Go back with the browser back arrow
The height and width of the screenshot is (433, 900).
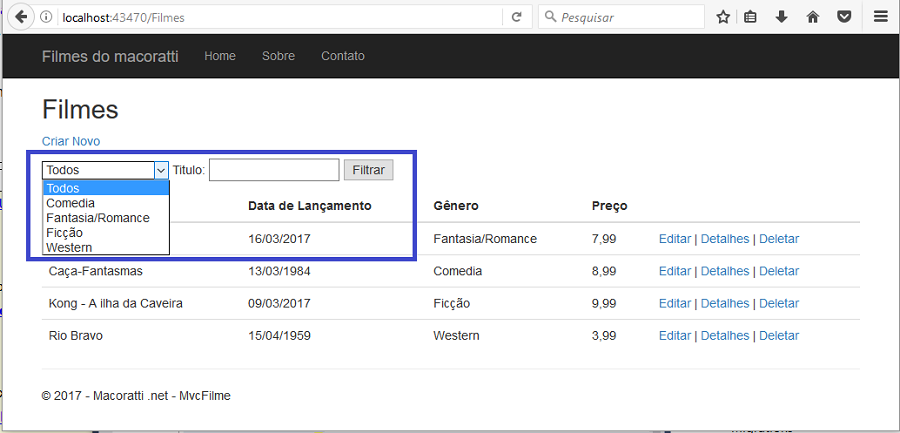(x=20, y=17)
